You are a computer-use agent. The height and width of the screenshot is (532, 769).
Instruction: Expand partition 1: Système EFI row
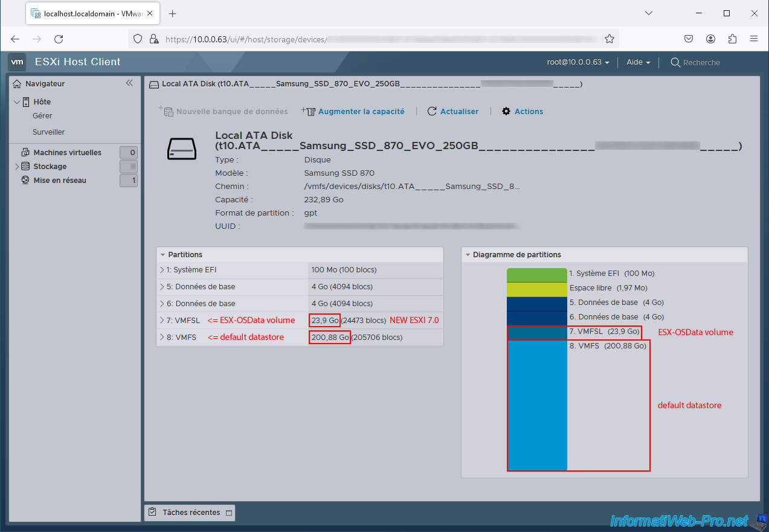[x=162, y=270]
